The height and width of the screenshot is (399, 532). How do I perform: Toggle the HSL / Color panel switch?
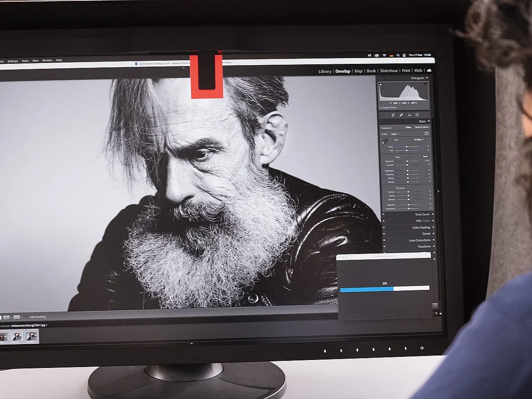(383, 221)
